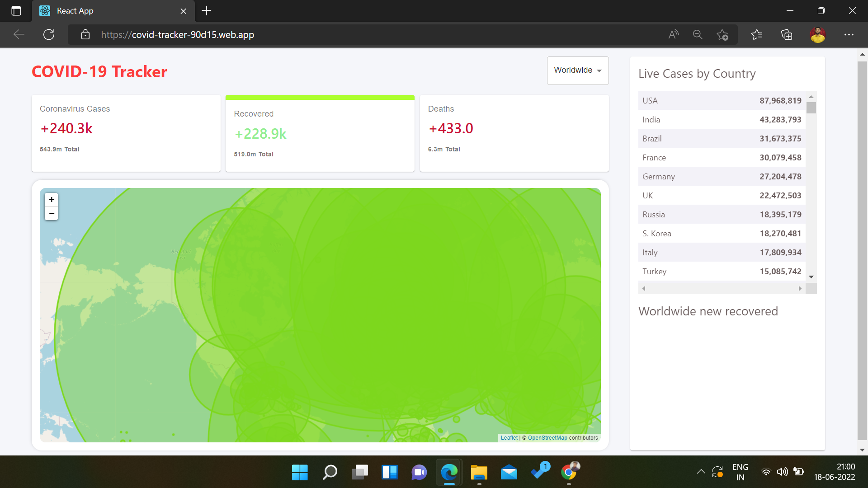This screenshot has height=488, width=868.
Task: Click the Germany row in country table
Action: tap(722, 176)
